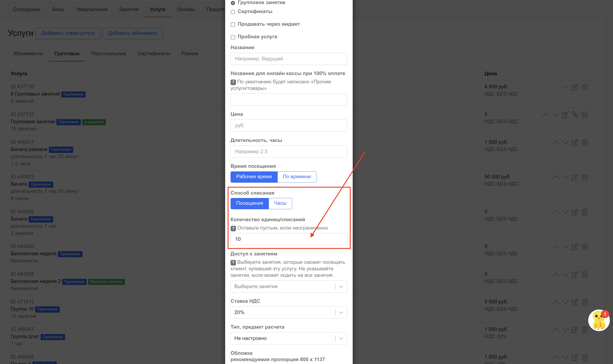Enable Продавать через виджет checkbox
Viewport: 613px width, 364px height.
(x=233, y=25)
